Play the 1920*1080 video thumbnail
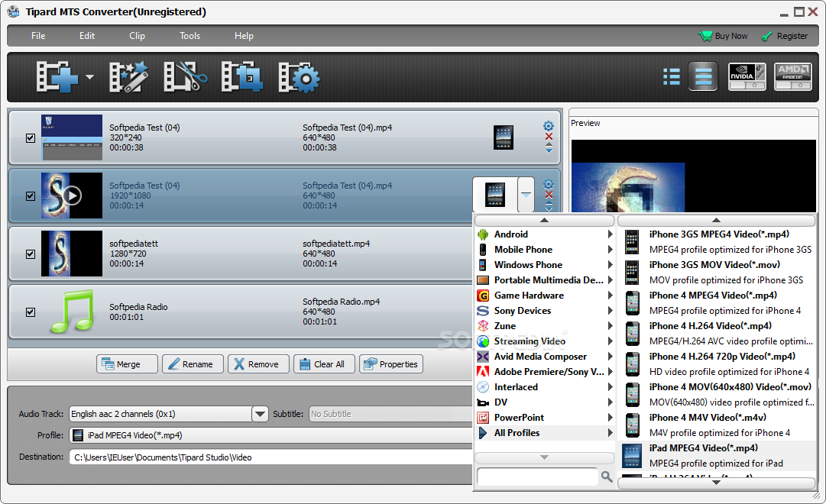Screen dimensions: 826x504 click(x=72, y=195)
